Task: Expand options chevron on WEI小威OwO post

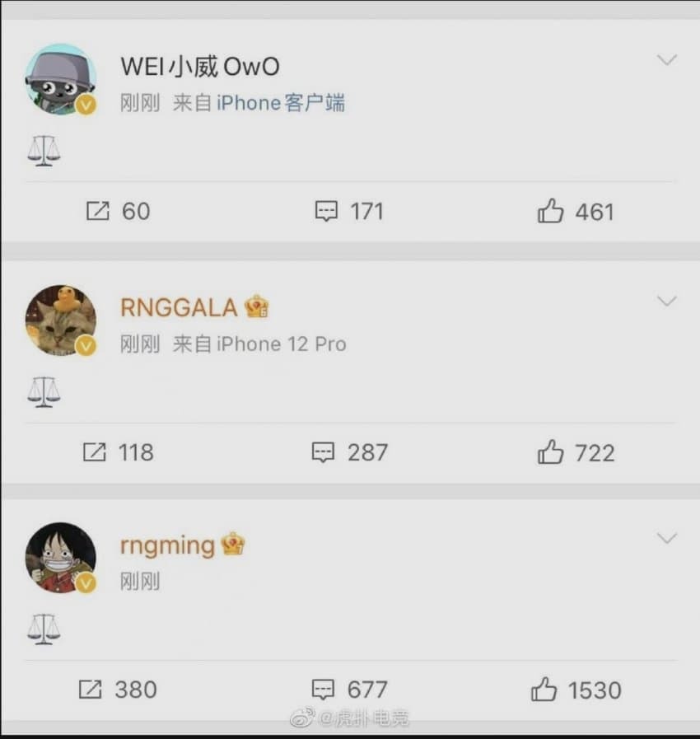Action: (667, 60)
